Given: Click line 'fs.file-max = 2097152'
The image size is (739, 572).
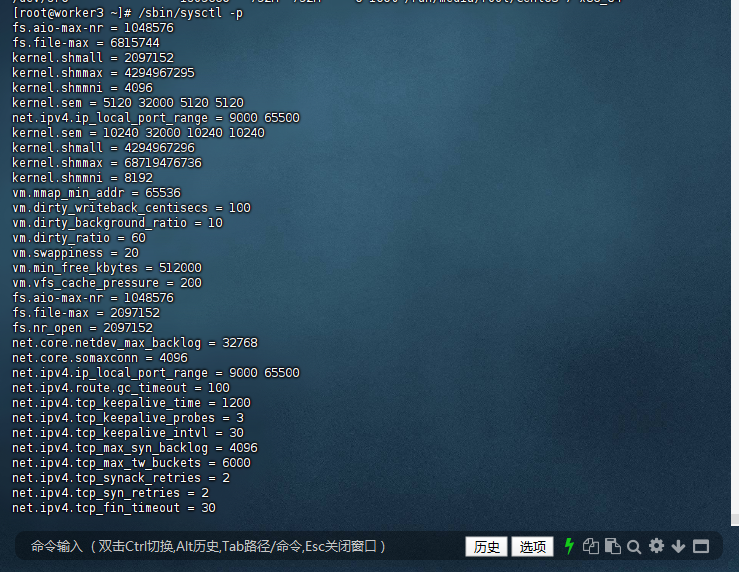Looking at the screenshot, I should 86,313.
